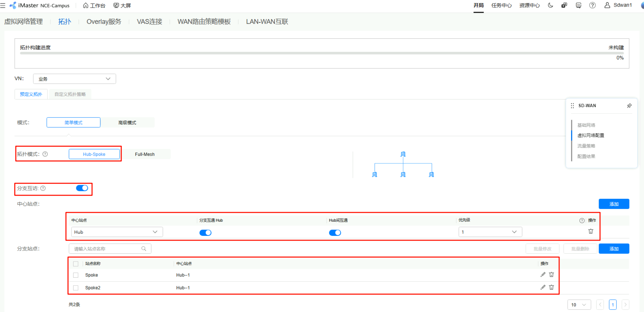Select Full-Mesh topology mode

[145, 154]
